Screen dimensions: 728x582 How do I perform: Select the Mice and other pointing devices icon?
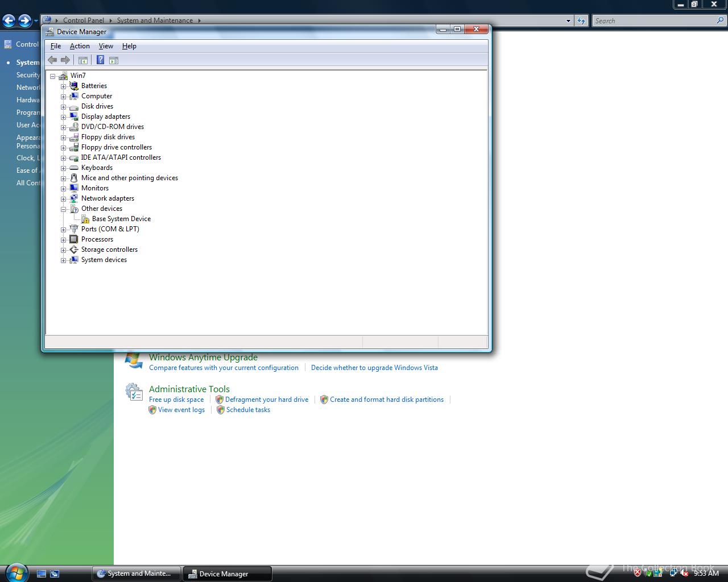(73, 178)
